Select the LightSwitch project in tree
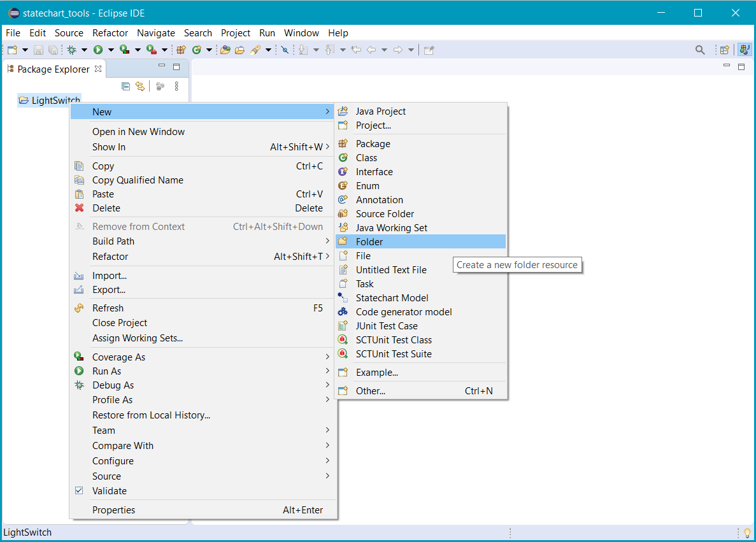The image size is (756, 542). pos(50,100)
